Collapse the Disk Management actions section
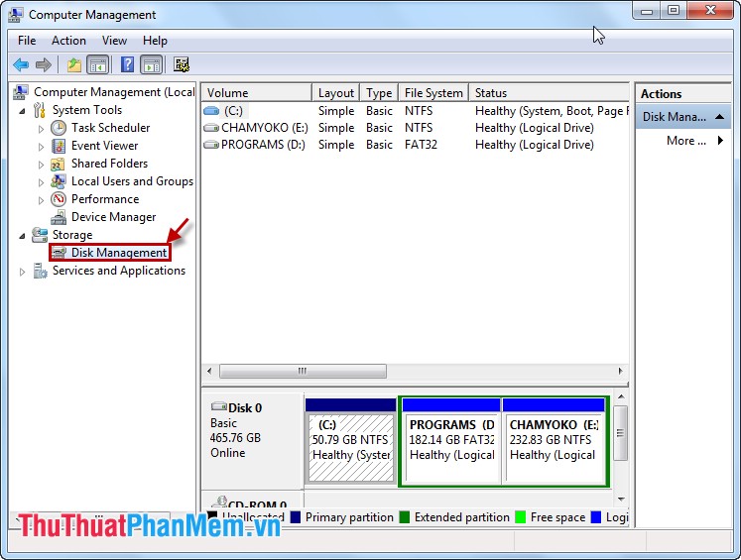741x560 pixels. pyautogui.click(x=719, y=117)
